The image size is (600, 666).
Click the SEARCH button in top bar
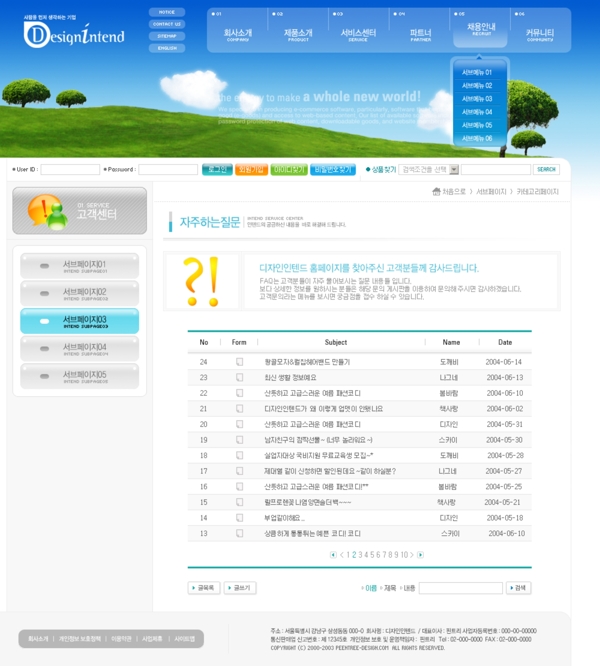[546, 169]
